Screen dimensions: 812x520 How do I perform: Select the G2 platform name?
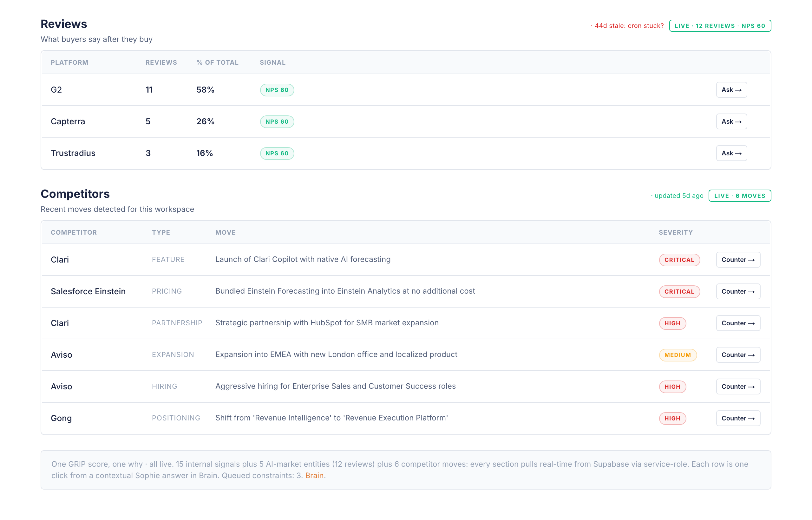[56, 90]
